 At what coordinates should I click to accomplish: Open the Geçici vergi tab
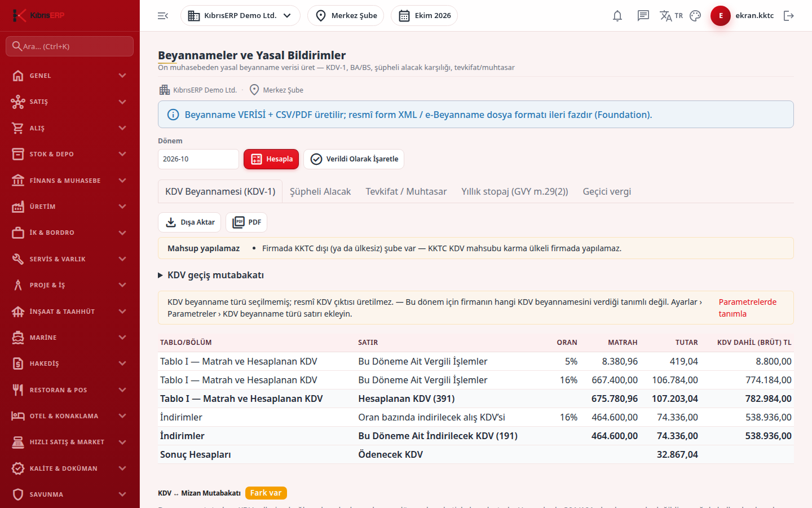[607, 192]
